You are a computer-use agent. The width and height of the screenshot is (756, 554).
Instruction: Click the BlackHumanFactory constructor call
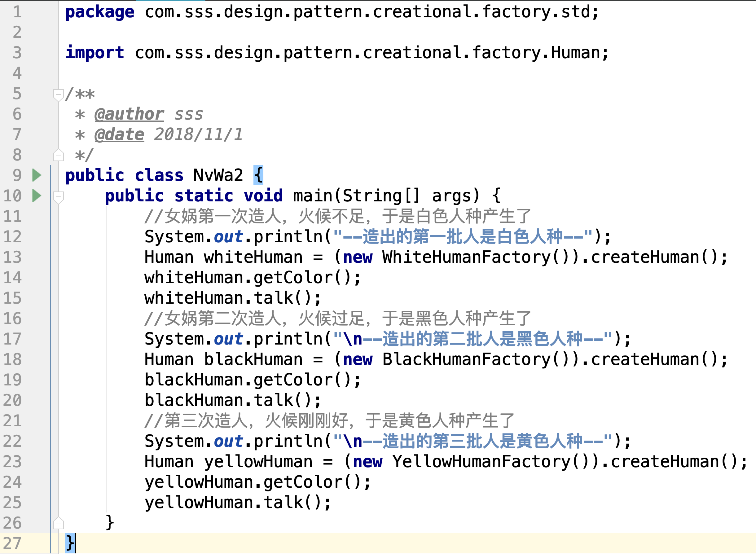pyautogui.click(x=466, y=359)
